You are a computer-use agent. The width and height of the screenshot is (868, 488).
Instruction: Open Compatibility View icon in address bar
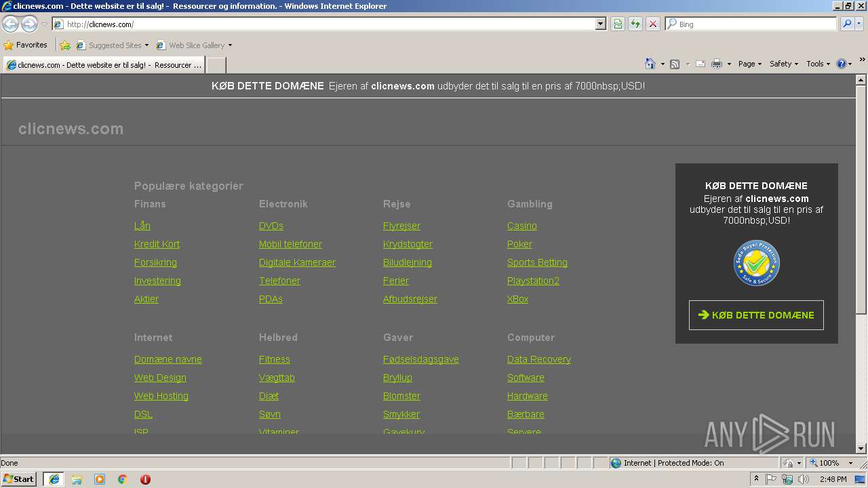618,24
